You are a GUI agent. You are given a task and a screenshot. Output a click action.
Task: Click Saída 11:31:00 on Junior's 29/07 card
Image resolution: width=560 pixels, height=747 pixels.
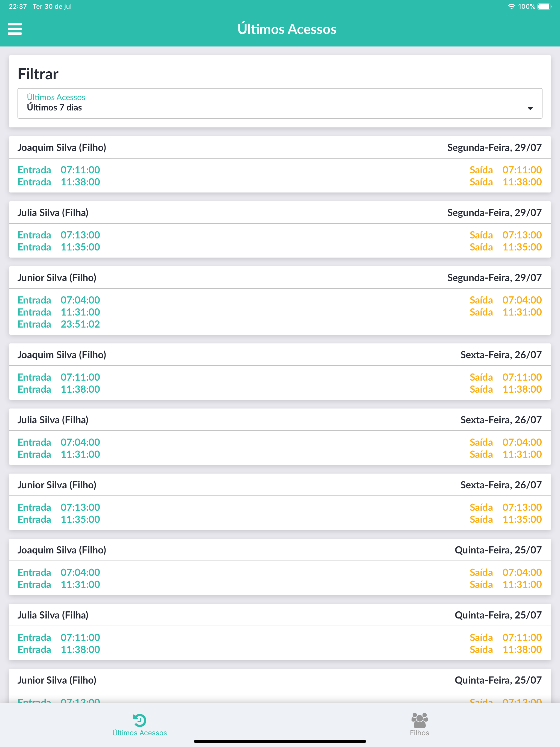(x=506, y=312)
